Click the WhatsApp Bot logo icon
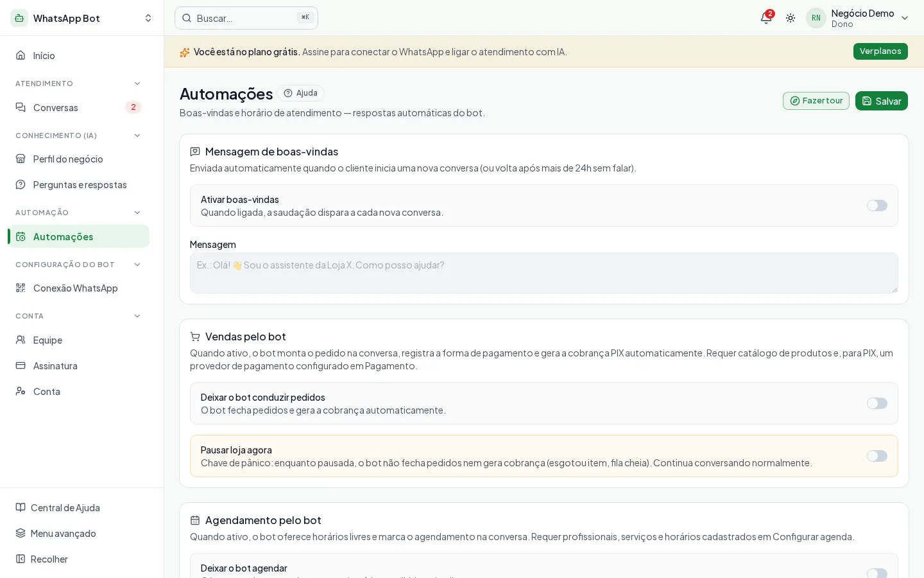The image size is (924, 578). coord(19,18)
